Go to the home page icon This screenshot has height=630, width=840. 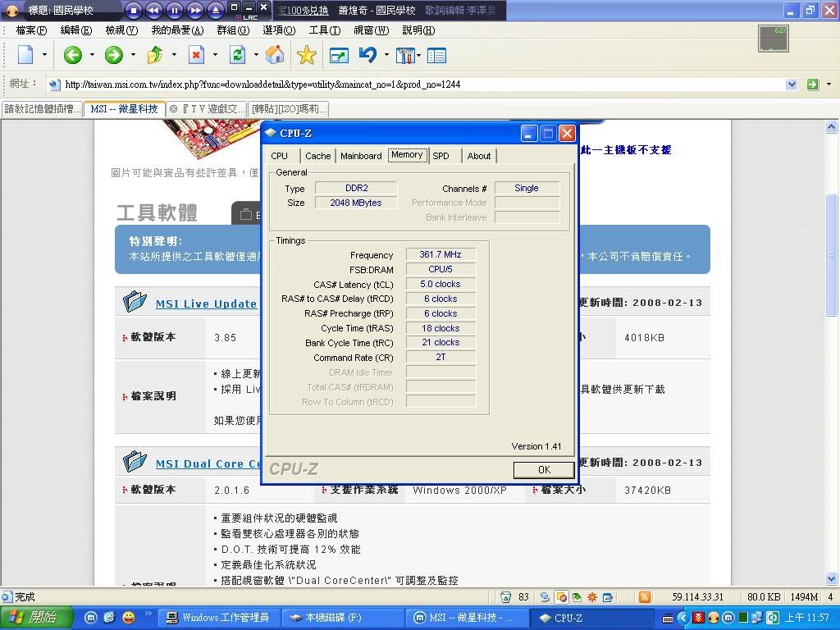point(276,55)
